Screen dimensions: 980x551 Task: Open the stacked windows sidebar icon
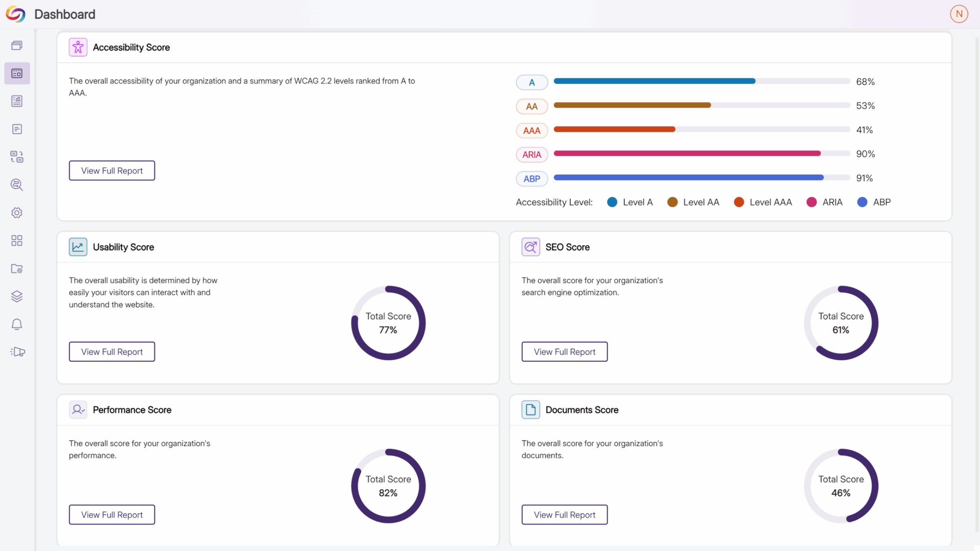(x=17, y=45)
